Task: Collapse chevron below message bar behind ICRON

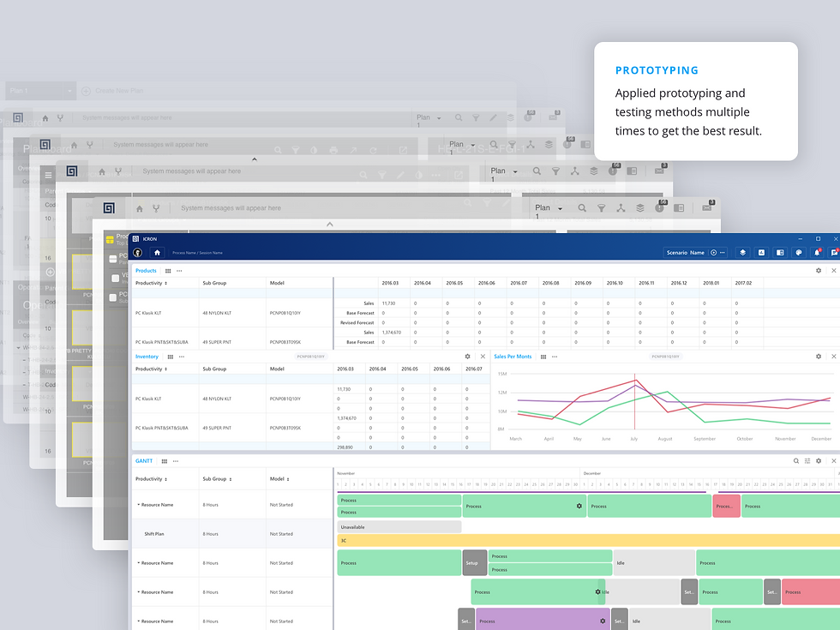Action: [x=330, y=225]
